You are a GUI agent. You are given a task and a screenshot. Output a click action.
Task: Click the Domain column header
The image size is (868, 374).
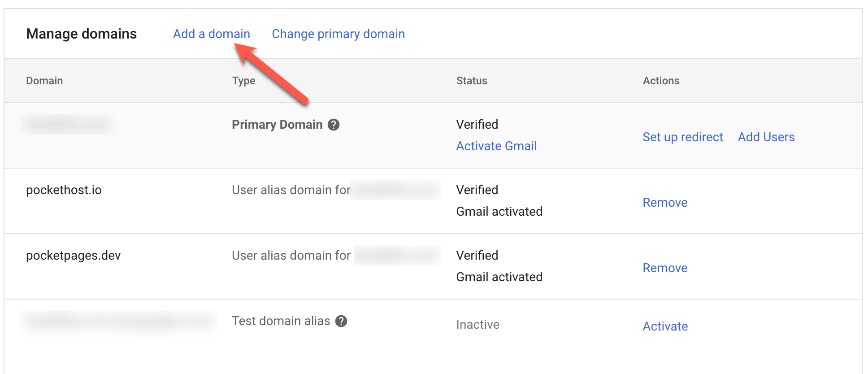point(44,81)
